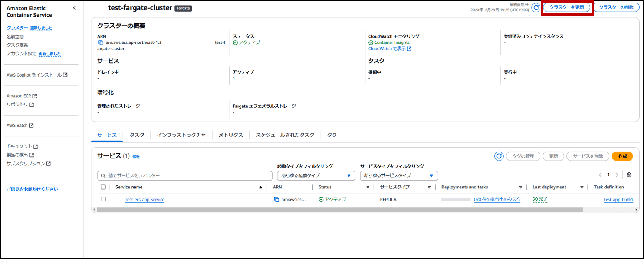This screenshot has height=259, width=644.
Task: Refresh the cluster page data
Action: [x=536, y=7]
